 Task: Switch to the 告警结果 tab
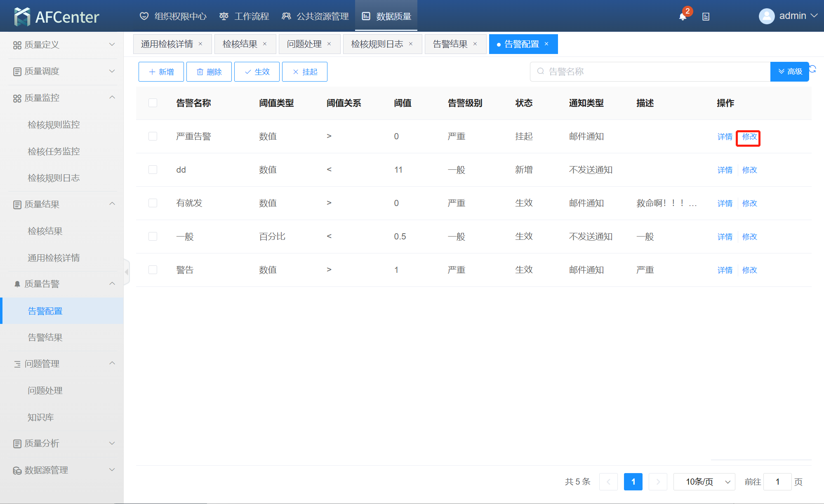pos(450,44)
